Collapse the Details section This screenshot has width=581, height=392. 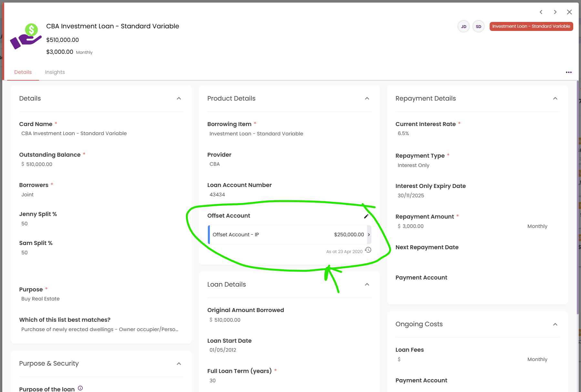pos(179,98)
